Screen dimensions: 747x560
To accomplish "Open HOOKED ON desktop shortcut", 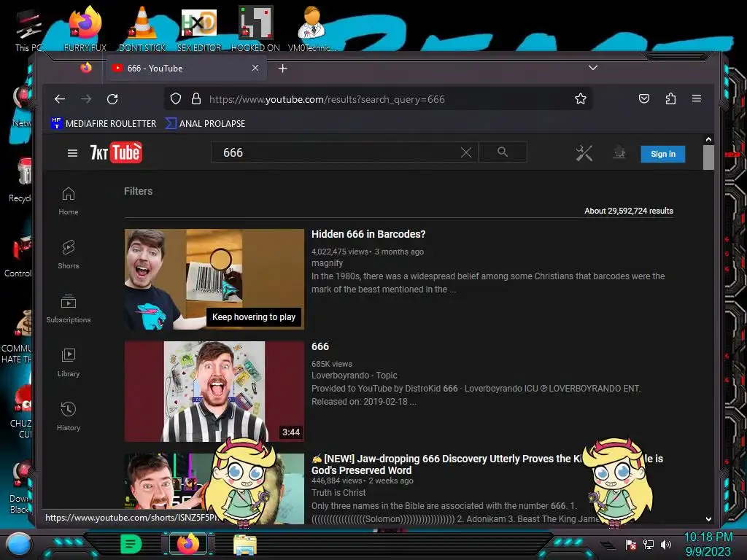I will click(x=255, y=28).
